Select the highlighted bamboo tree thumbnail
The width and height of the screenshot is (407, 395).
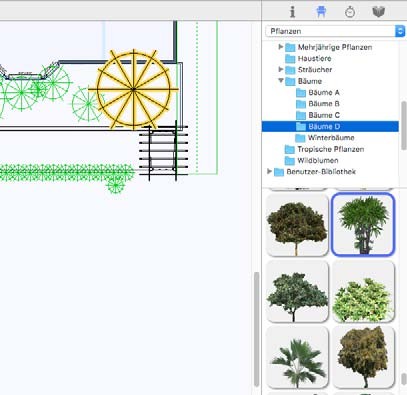coord(363,225)
